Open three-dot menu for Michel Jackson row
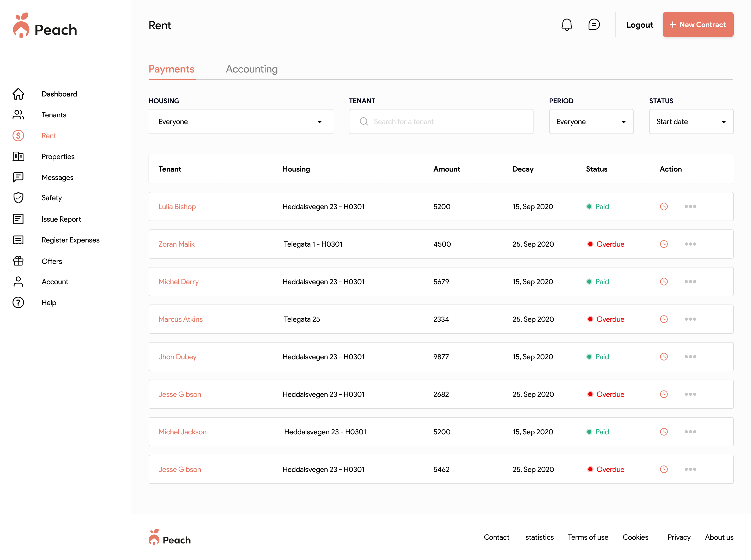Screen dimensions: 751x560 click(x=690, y=431)
